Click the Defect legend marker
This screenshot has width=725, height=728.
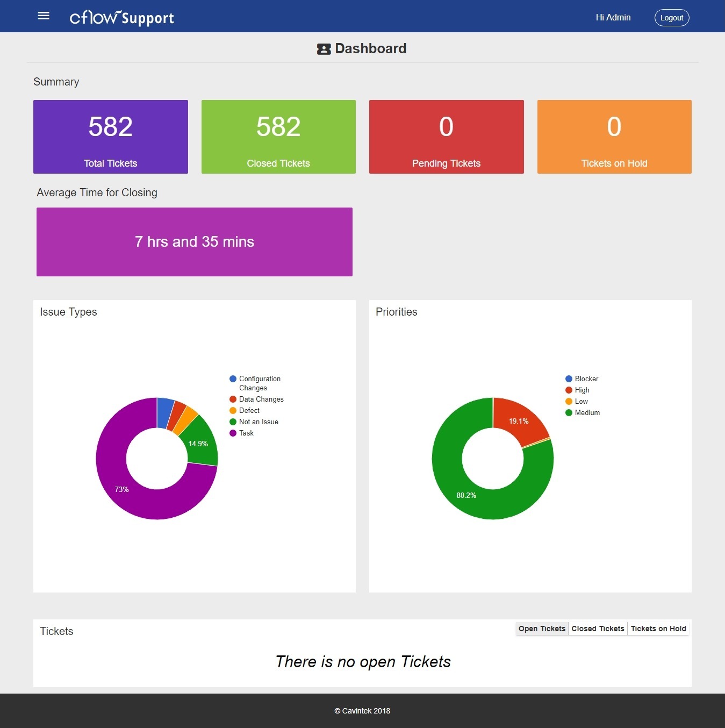click(233, 411)
